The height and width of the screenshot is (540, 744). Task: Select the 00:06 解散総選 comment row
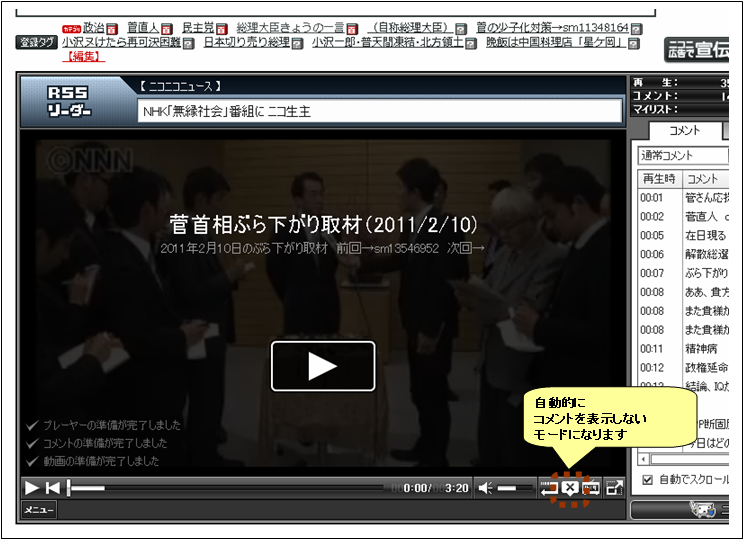[683, 254]
